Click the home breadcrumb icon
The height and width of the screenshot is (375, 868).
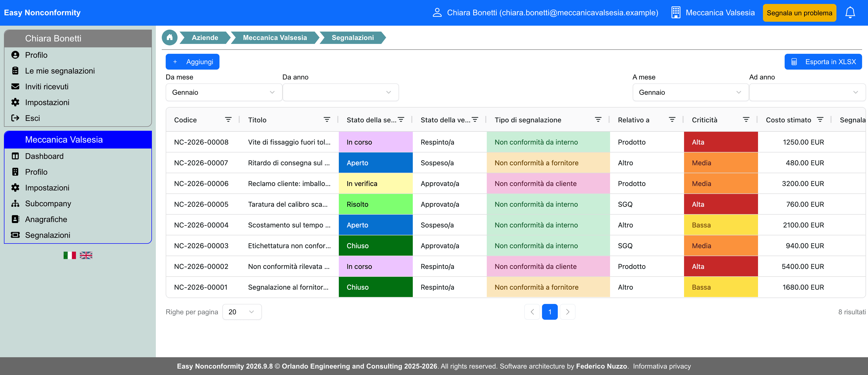click(169, 37)
